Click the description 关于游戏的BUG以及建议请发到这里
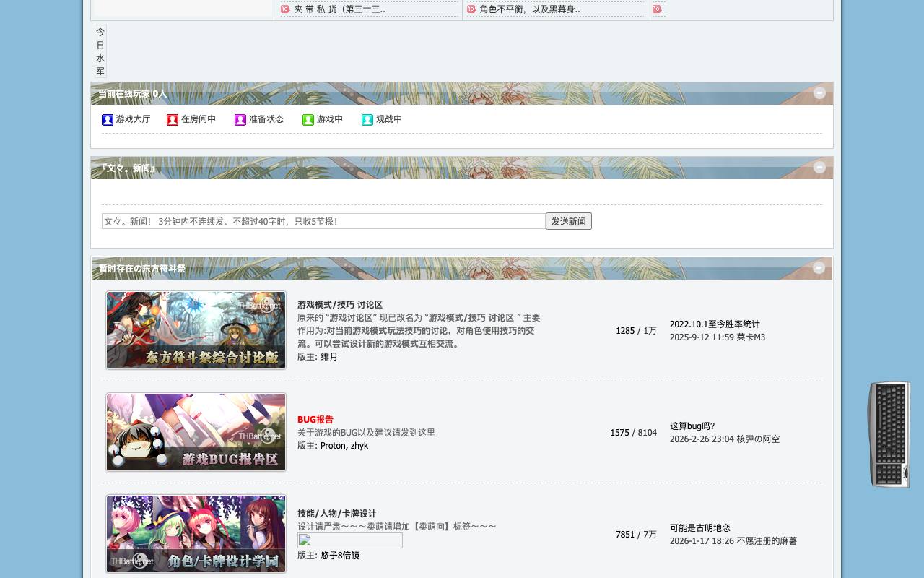This screenshot has height=578, width=924. pyautogui.click(x=366, y=433)
